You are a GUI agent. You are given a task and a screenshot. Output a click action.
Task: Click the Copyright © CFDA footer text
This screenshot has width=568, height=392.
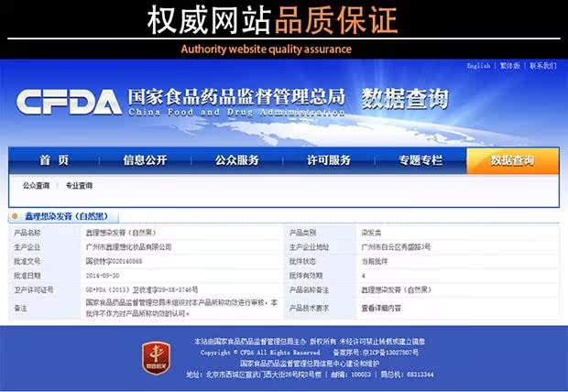260,352
